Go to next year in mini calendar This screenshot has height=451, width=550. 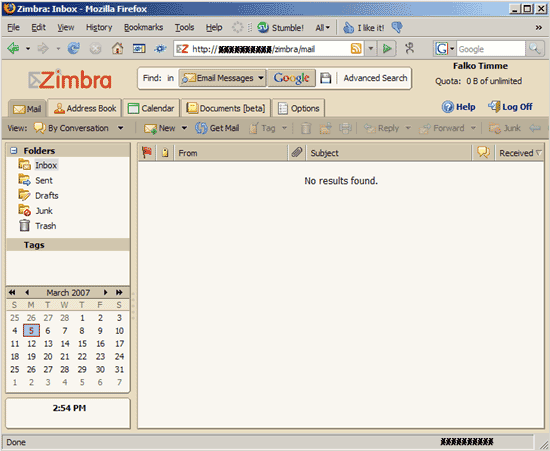(119, 292)
